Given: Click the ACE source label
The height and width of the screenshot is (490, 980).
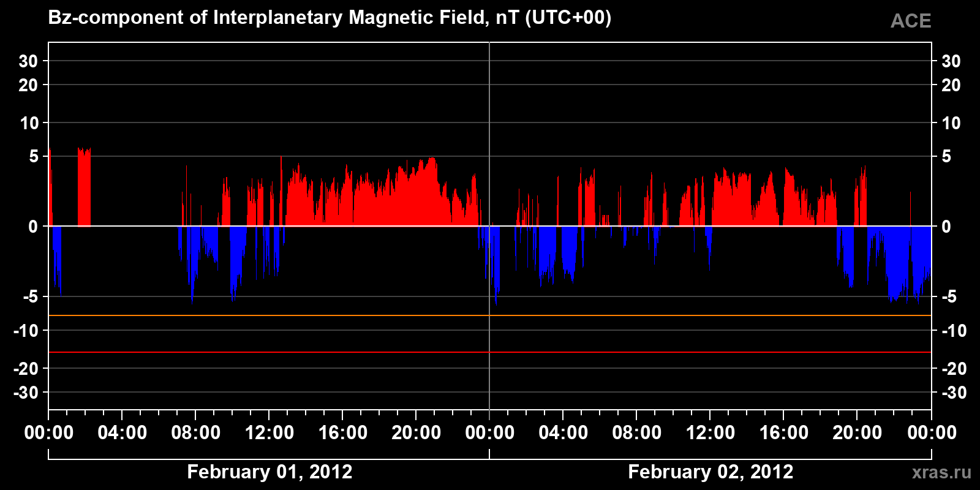Looking at the screenshot, I should pyautogui.click(x=911, y=21).
